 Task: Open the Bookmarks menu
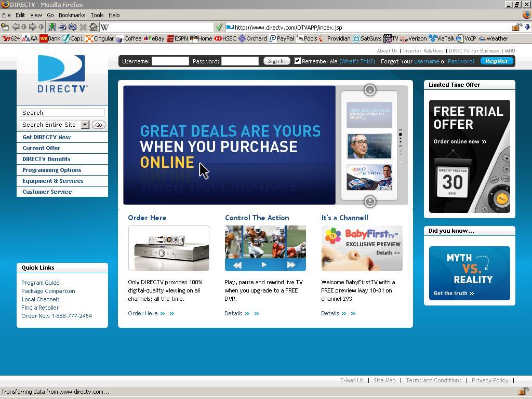pyautogui.click(x=72, y=15)
